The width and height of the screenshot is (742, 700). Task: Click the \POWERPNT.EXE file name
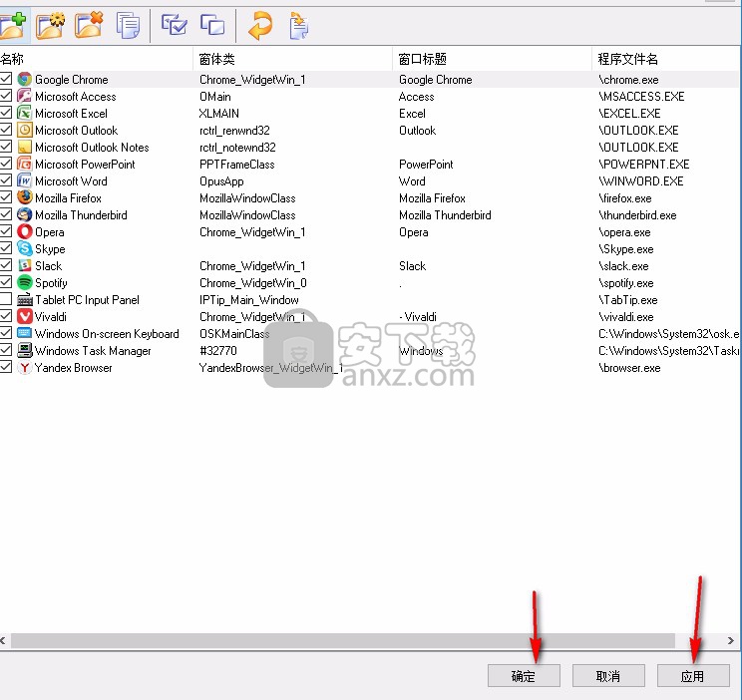(643, 165)
